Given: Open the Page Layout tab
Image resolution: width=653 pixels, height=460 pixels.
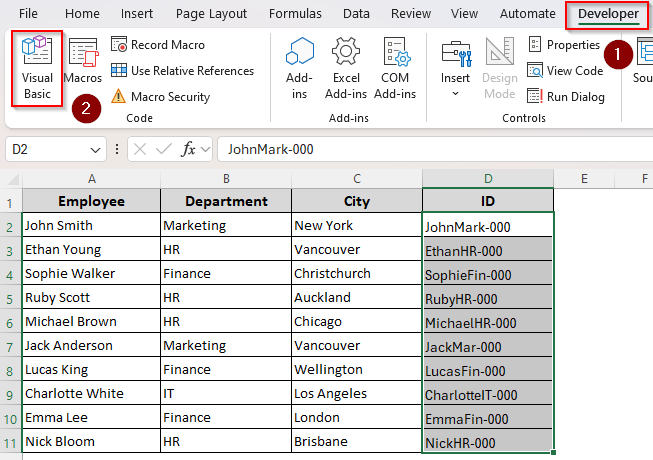Looking at the screenshot, I should (x=211, y=14).
